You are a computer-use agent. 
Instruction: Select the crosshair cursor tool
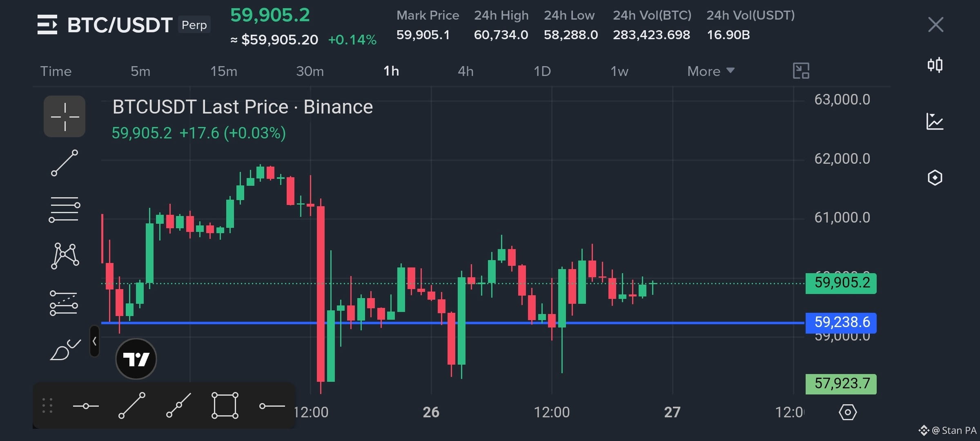65,116
